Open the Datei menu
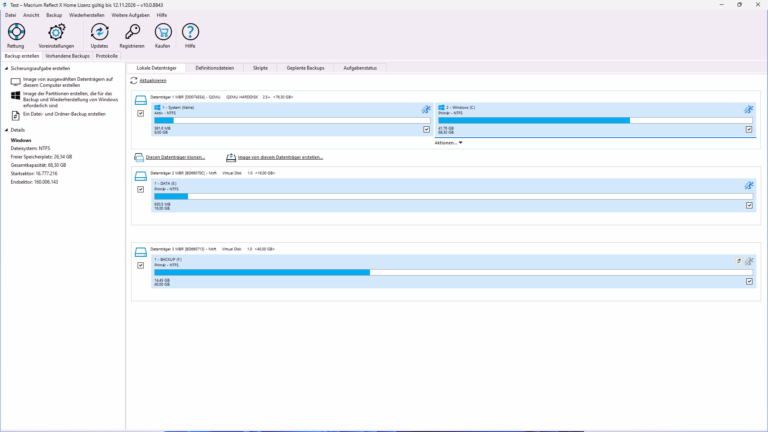Screen dimensions: 768x432 pos(10,15)
